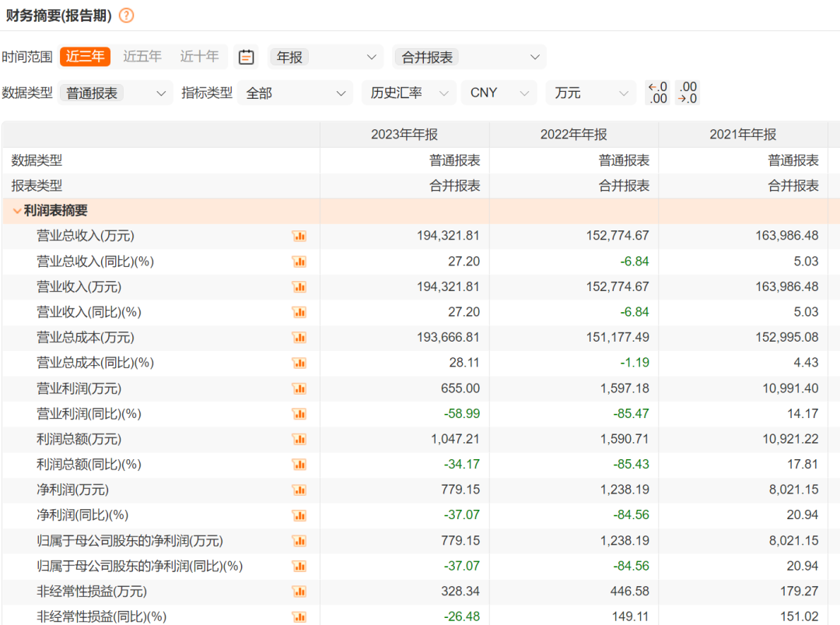Open the 万元 unit dropdown
This screenshot has width=840, height=625.
(590, 93)
